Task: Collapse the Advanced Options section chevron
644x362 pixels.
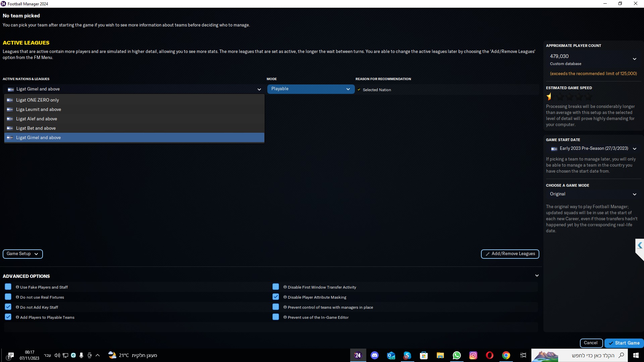Action: pyautogui.click(x=537, y=276)
